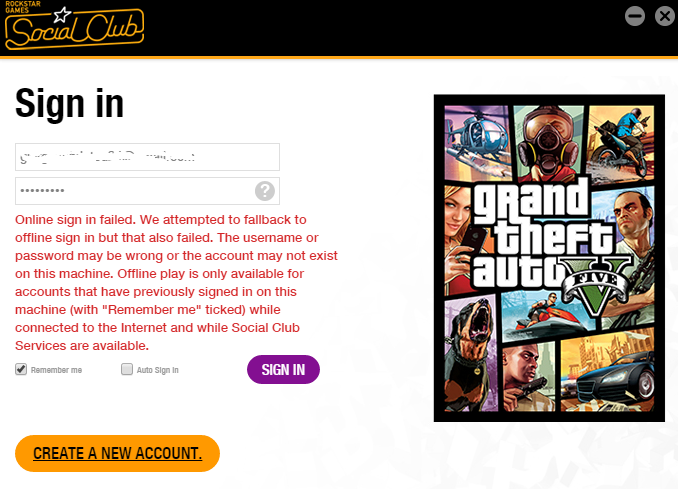Screen dimensions: 683x490
Task: Click the helicopter panel on the cover art
Action: pos(478,143)
